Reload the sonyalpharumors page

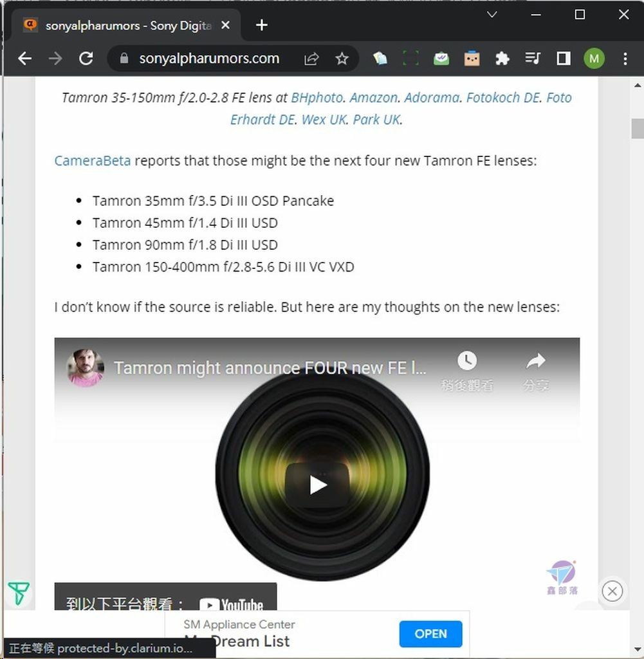(x=86, y=59)
